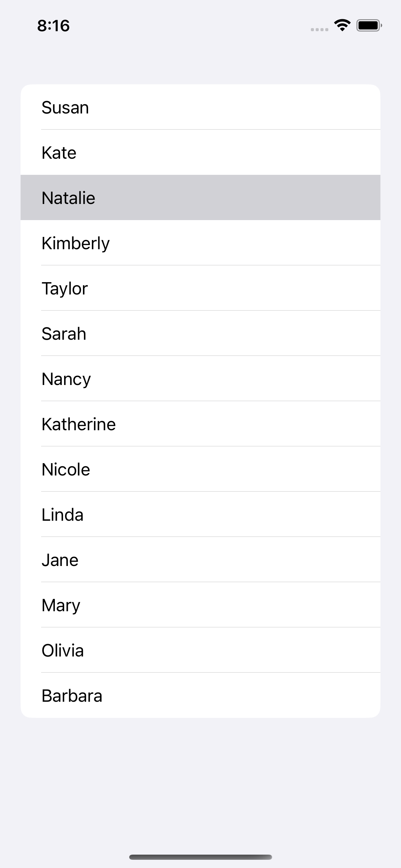Choose the highlighted Natalie row
The height and width of the screenshot is (868, 401).
pos(200,198)
